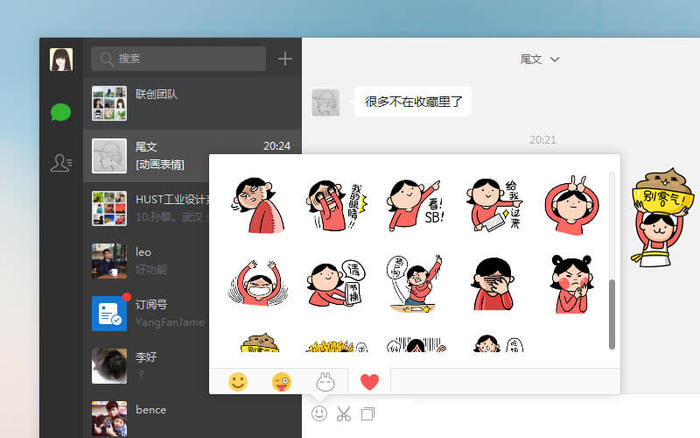Open the Contacts tab in sidebar
The image size is (700, 438).
[61, 163]
